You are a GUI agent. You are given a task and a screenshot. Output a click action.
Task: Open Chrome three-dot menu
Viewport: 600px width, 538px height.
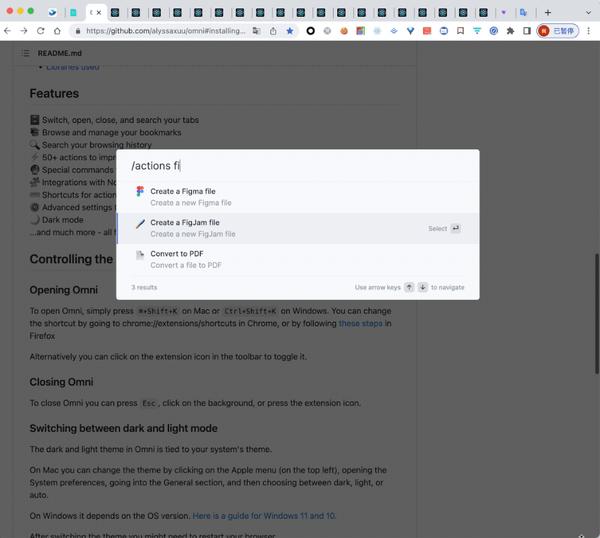pyautogui.click(x=589, y=31)
